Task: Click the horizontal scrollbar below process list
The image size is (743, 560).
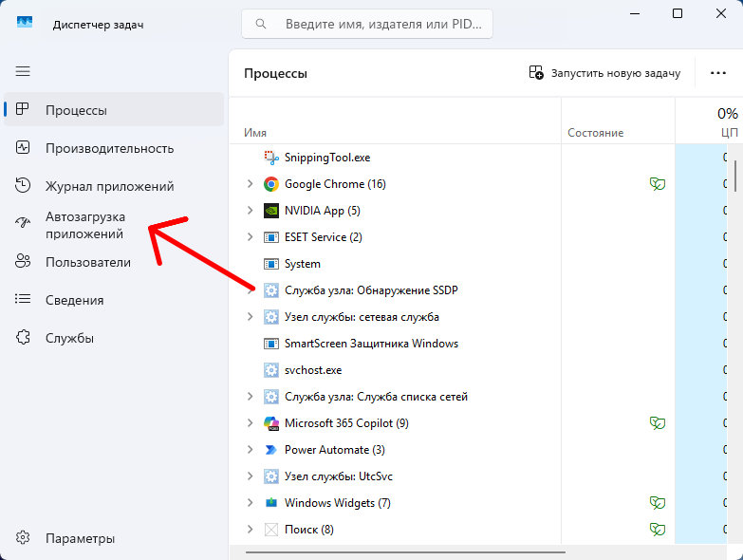Action: tap(405, 552)
